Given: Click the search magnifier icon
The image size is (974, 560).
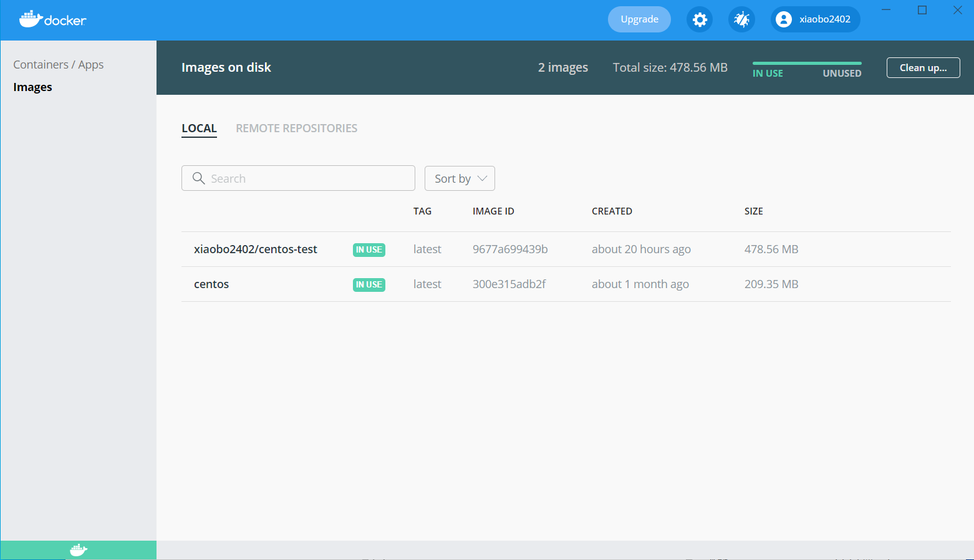Looking at the screenshot, I should [x=198, y=178].
